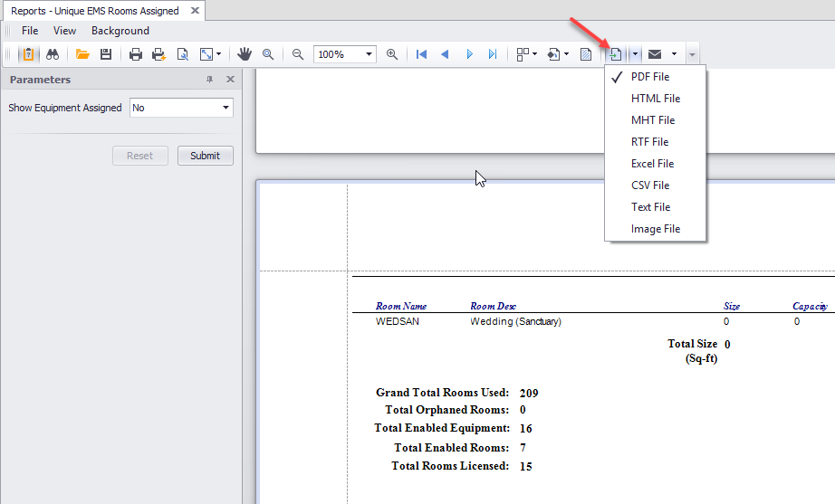This screenshot has width=835, height=504.
Task: Open the View menu
Action: pos(64,31)
